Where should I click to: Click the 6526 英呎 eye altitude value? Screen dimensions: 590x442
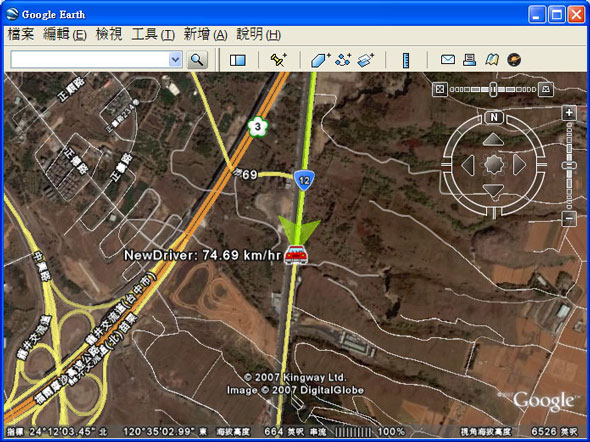554,432
